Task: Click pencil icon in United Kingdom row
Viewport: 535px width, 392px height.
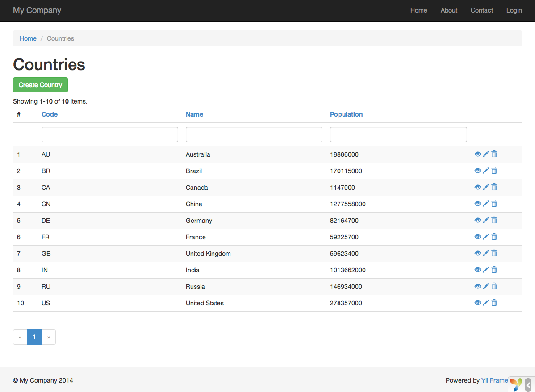Action: [486, 253]
